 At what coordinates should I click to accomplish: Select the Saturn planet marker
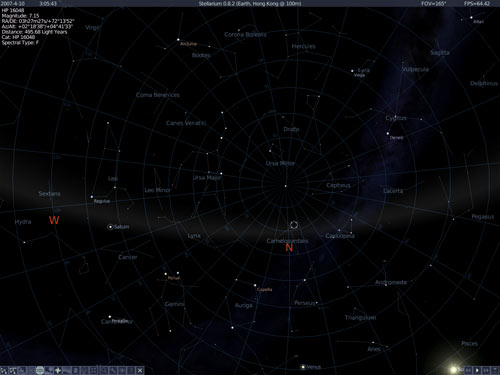pos(110,227)
